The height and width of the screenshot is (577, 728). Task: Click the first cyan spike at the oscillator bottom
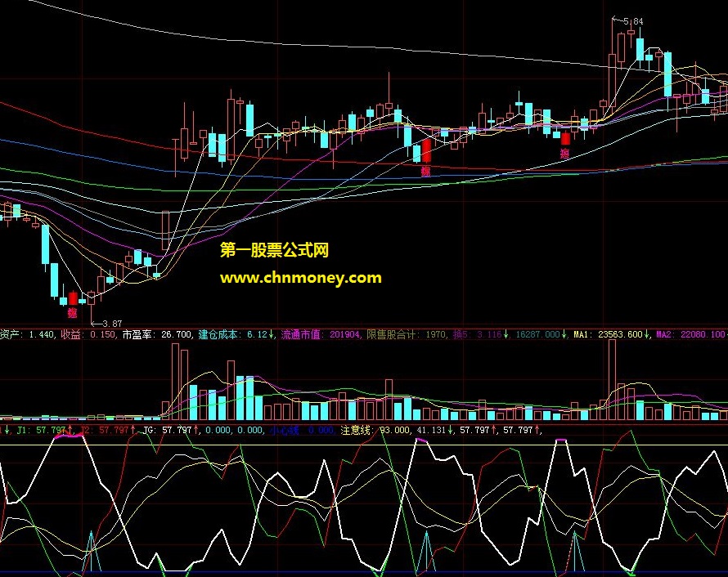coord(92,551)
